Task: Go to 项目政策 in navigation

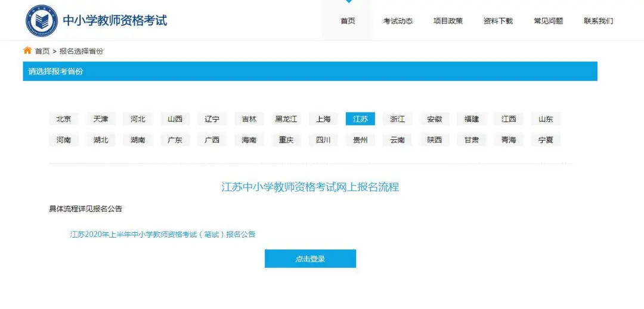Action: point(448,21)
